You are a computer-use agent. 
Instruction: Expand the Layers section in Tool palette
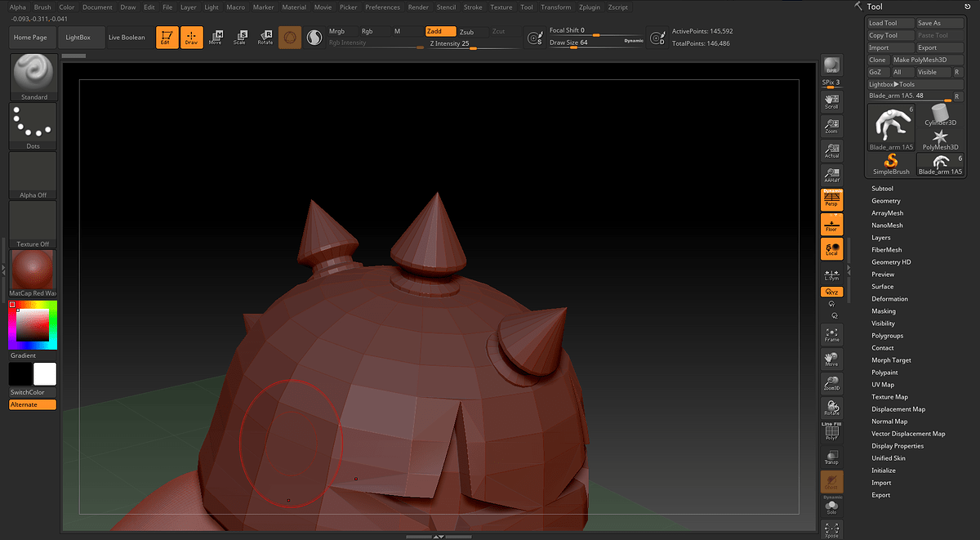tap(881, 238)
